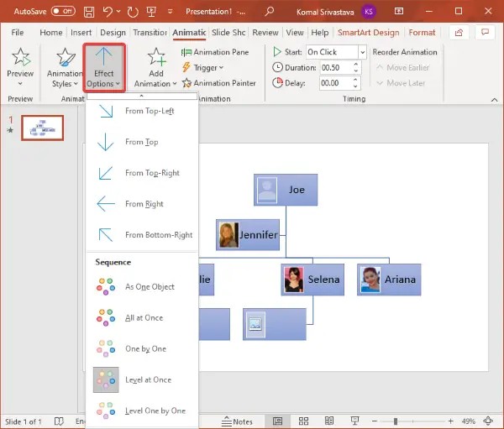
Task: Click the Duration input field
Action: pyautogui.click(x=335, y=67)
